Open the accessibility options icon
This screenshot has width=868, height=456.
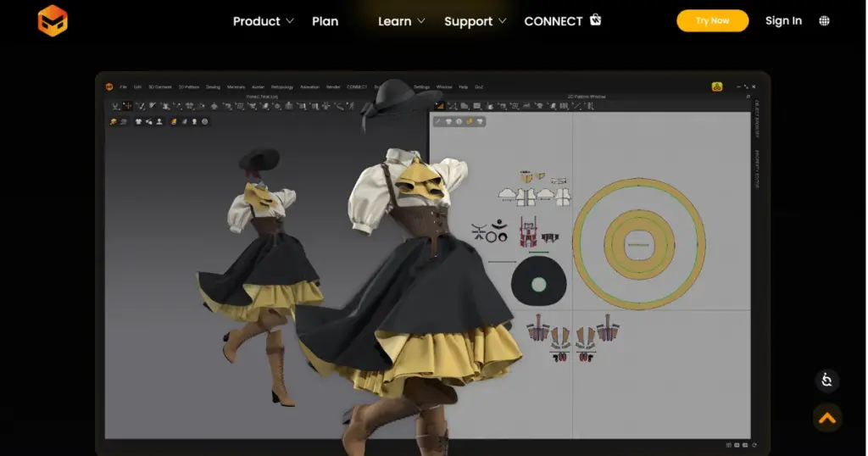(826, 381)
